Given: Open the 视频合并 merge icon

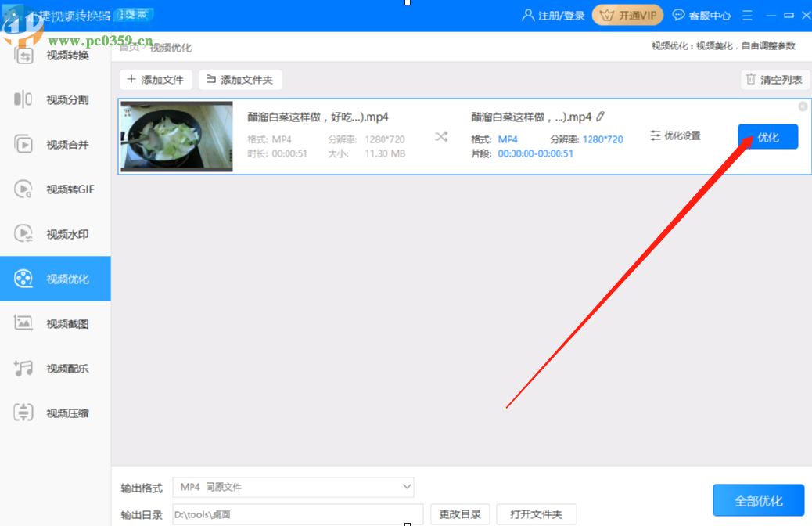Looking at the screenshot, I should click(23, 144).
